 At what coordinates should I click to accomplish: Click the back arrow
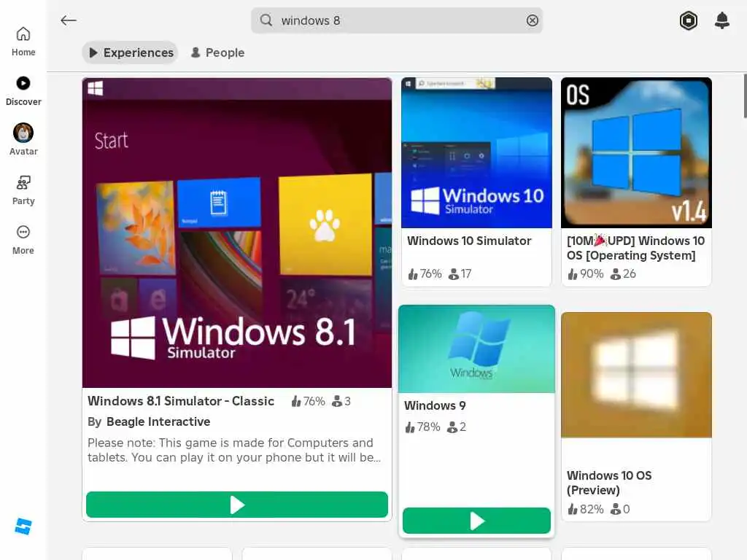coord(68,20)
